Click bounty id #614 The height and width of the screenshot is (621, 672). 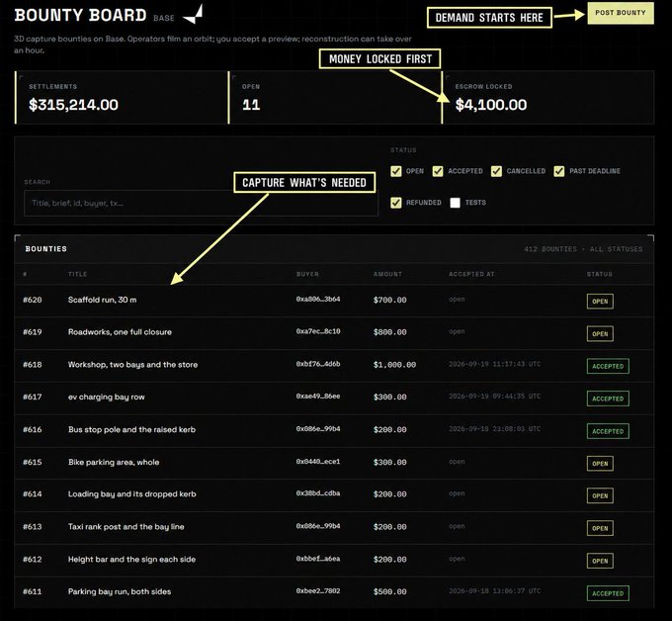[33, 494]
